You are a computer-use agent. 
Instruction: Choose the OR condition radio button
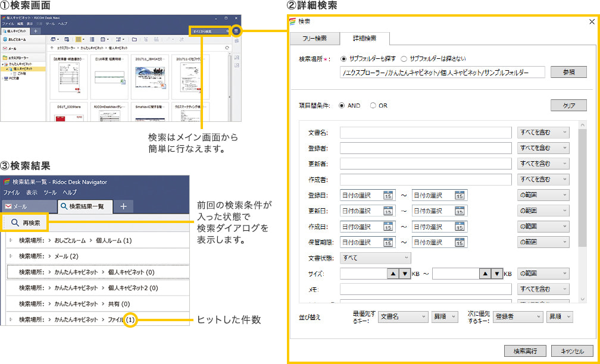tap(373, 105)
